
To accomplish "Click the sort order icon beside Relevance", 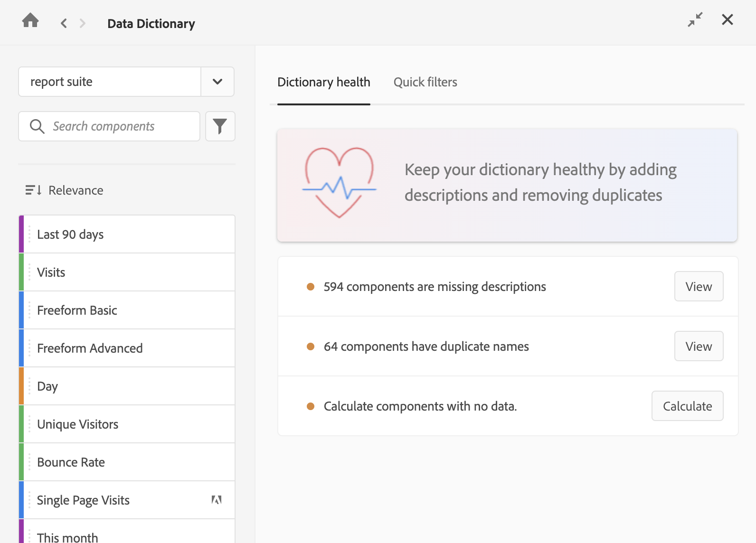I will [33, 190].
